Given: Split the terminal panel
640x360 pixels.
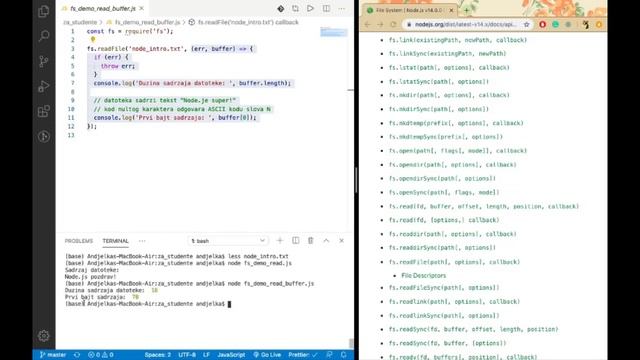Looking at the screenshot, I should pyautogui.click(x=296, y=241).
